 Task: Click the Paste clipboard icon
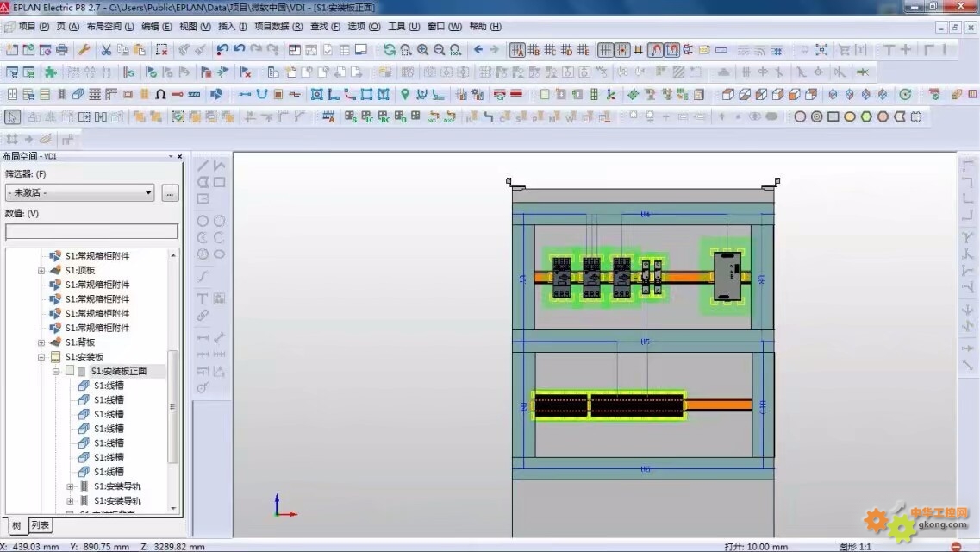[140, 49]
